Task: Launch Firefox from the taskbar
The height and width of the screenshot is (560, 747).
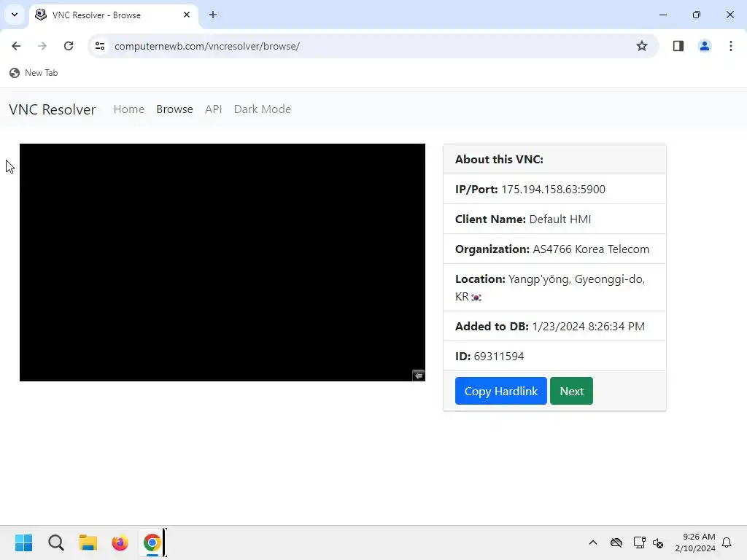Action: click(120, 542)
